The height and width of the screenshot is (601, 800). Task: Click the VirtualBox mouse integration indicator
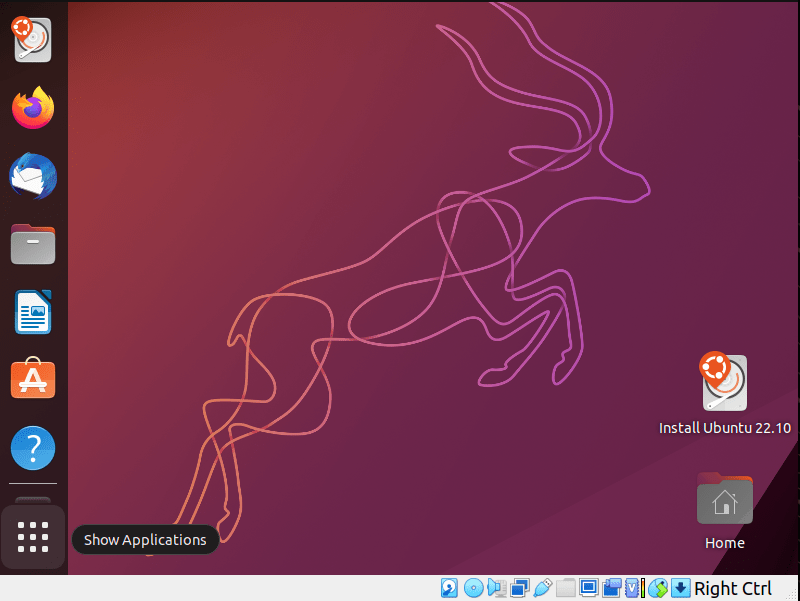(x=658, y=588)
